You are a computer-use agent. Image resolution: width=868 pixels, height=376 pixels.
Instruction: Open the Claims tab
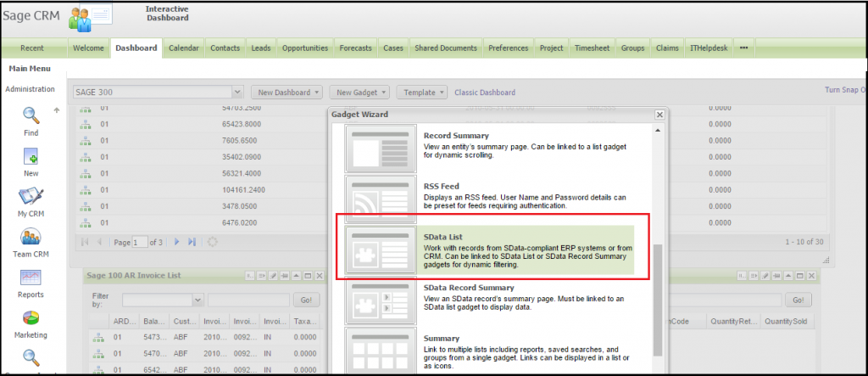(x=667, y=48)
